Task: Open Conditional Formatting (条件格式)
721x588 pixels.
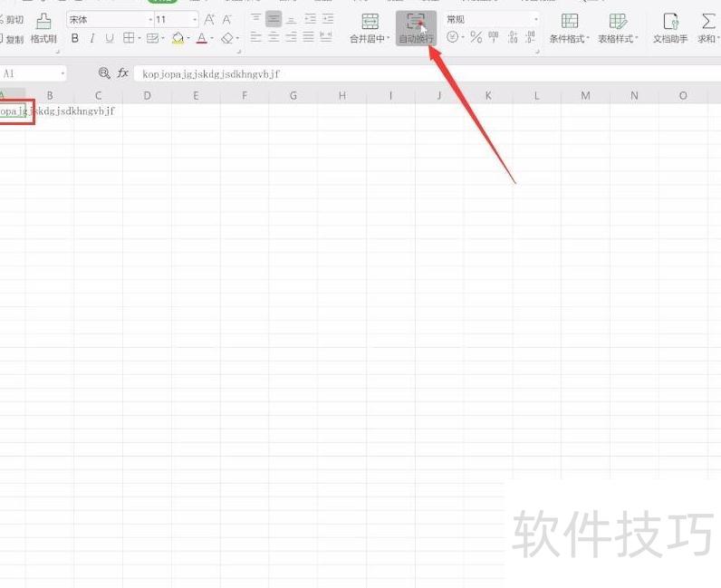Action: tap(569, 28)
